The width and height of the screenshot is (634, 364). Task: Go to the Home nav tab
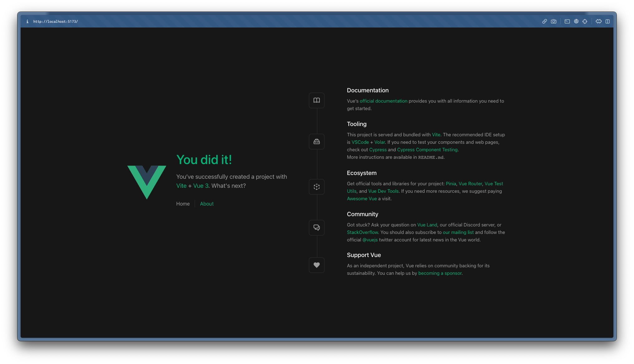coord(183,204)
